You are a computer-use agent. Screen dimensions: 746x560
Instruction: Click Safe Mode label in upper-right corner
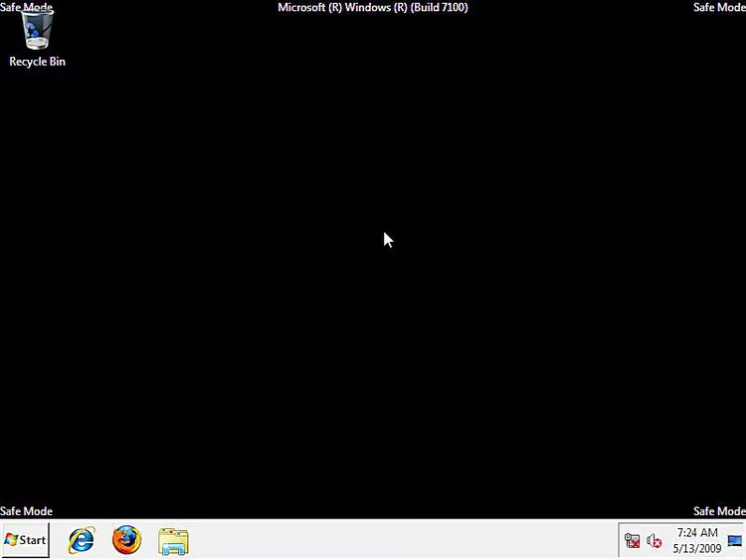718,7
